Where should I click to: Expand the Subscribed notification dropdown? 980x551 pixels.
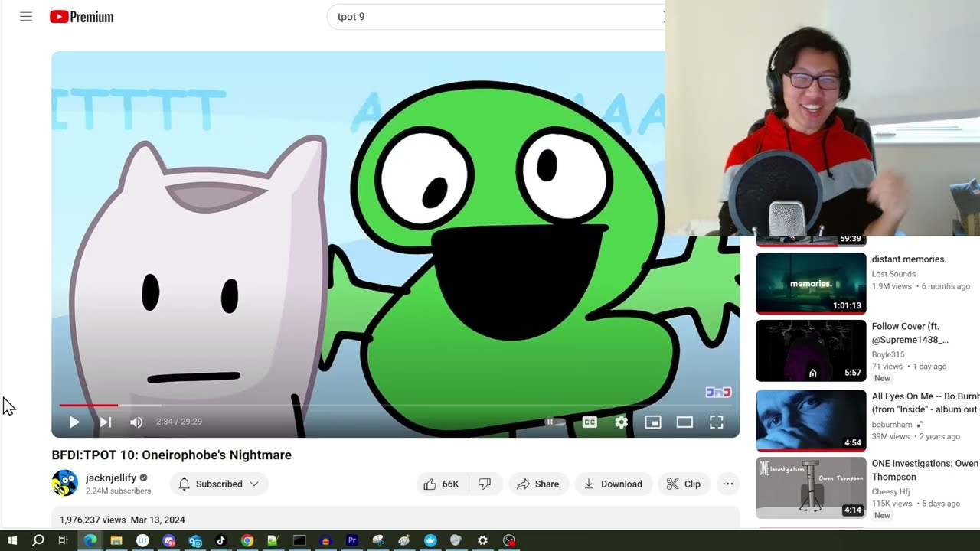[219, 484]
